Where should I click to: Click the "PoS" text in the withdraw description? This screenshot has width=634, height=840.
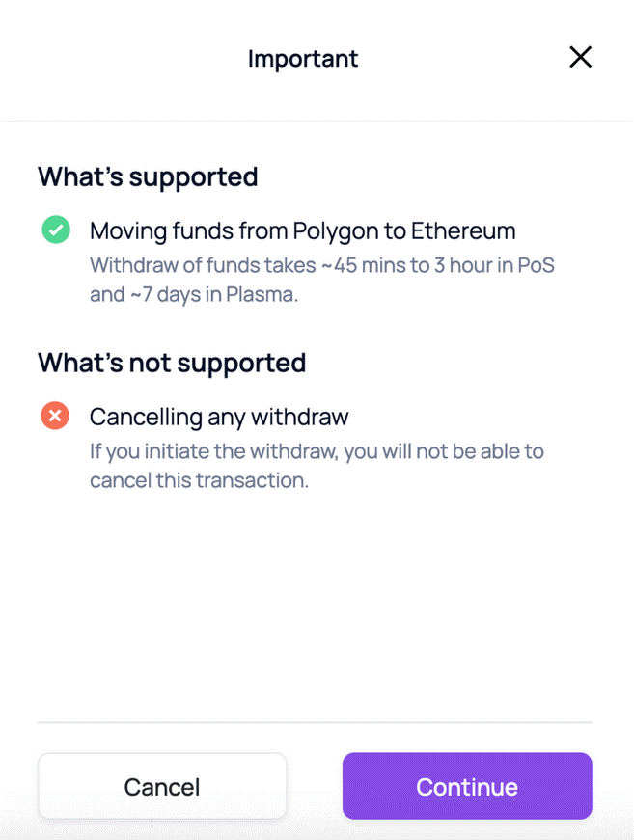[537, 264]
